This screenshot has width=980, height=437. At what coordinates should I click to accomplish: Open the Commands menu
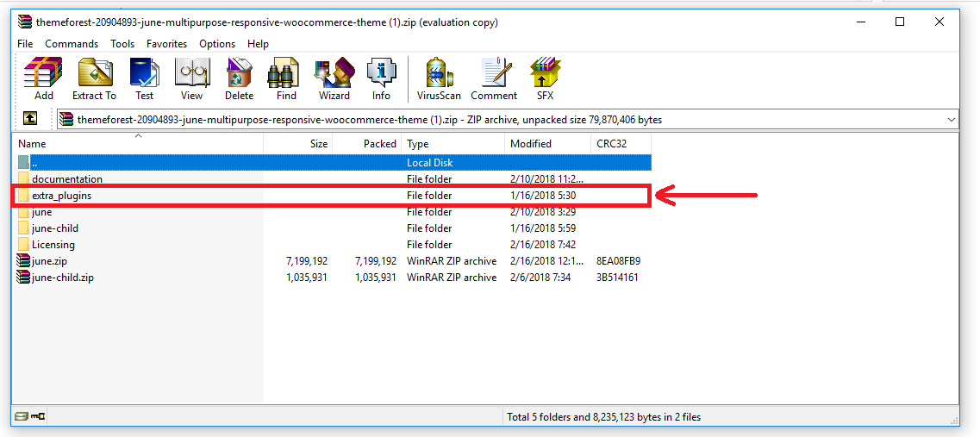coord(72,44)
